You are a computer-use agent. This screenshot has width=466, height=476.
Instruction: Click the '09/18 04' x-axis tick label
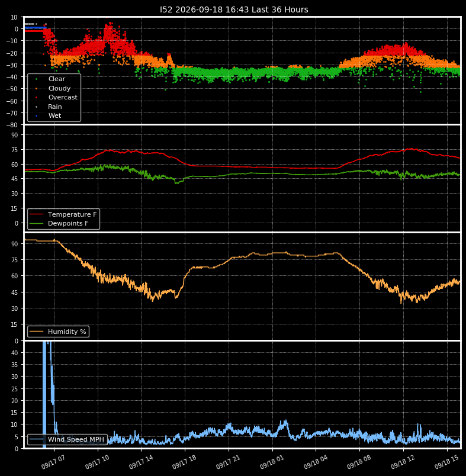(315, 462)
